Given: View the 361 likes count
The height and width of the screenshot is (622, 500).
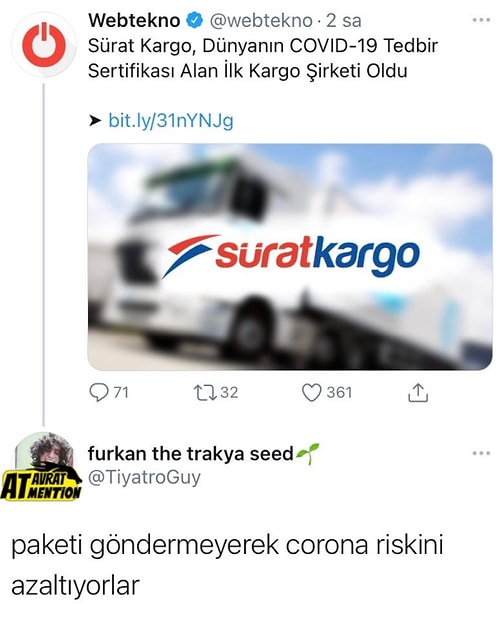Looking at the screenshot, I should (339, 392).
